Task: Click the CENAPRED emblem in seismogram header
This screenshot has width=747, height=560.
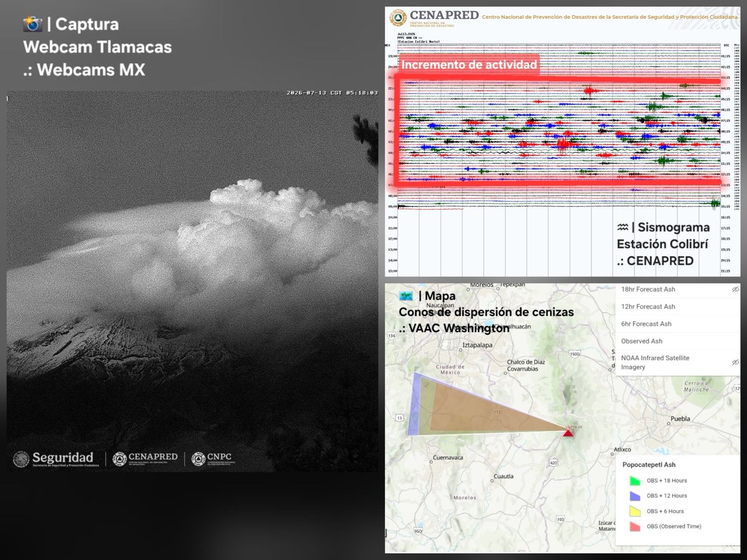Action: pos(398,18)
